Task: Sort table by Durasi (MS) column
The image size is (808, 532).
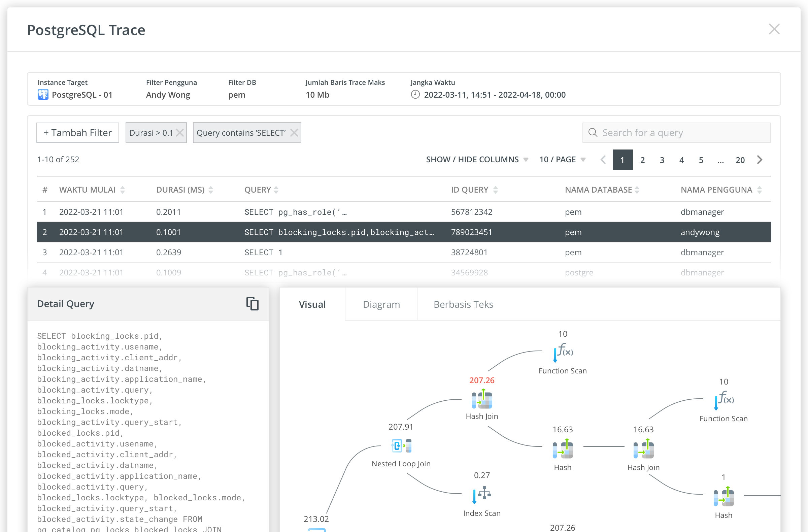Action: (x=210, y=190)
